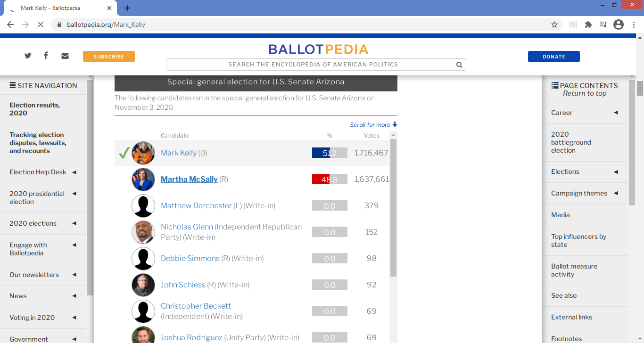Open Mark Kelly candidate link
The image size is (644, 343).
179,153
